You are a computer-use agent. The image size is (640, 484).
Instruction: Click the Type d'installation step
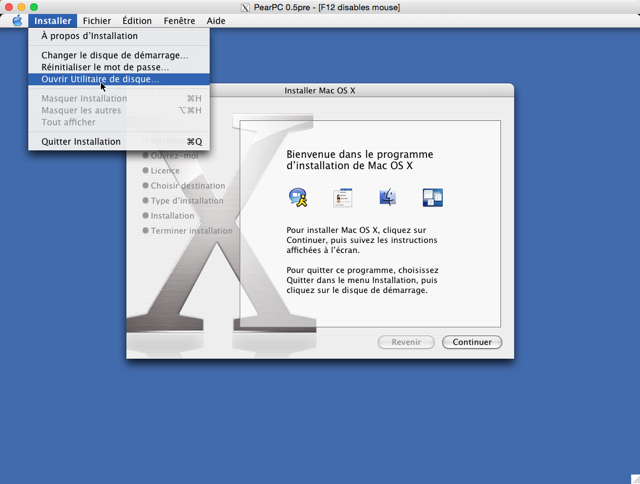click(183, 201)
